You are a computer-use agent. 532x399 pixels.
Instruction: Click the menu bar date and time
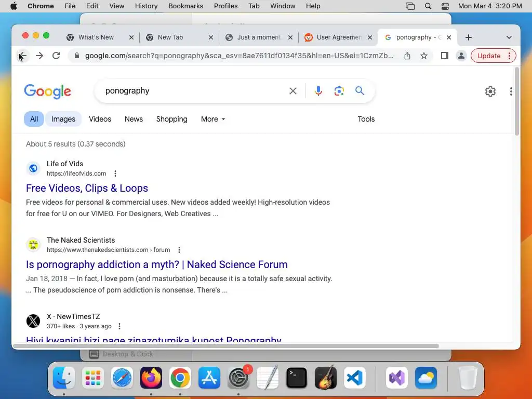tap(490, 6)
